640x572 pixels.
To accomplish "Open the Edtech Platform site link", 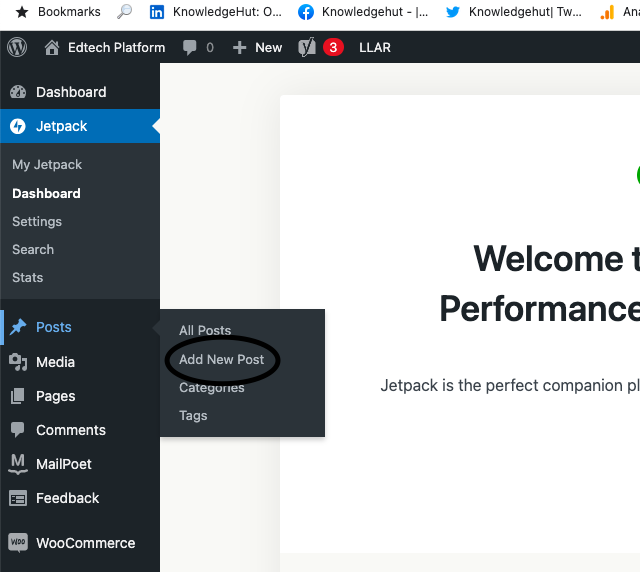I will pos(116,48).
